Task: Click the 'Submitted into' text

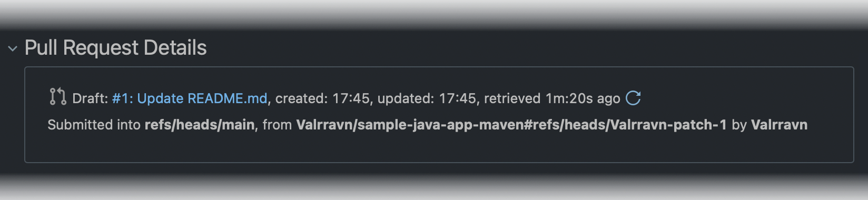Action: [x=94, y=125]
